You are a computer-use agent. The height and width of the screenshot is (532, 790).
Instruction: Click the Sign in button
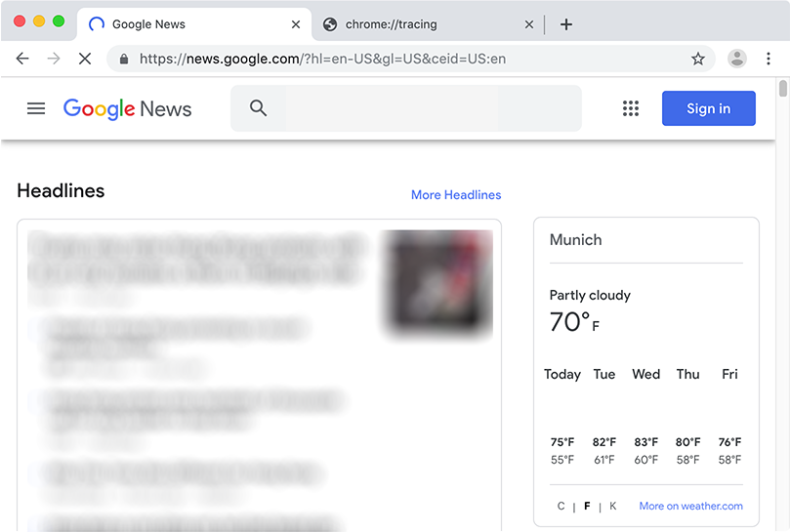(x=708, y=108)
